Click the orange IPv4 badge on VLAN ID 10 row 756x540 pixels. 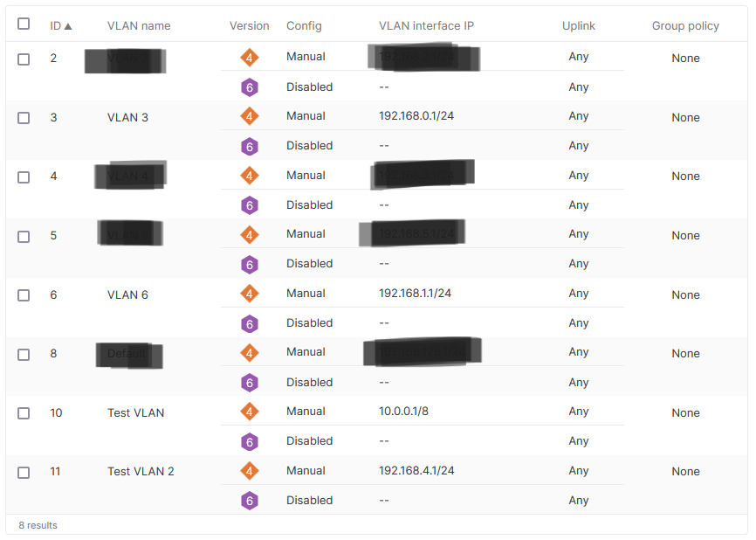[250, 411]
